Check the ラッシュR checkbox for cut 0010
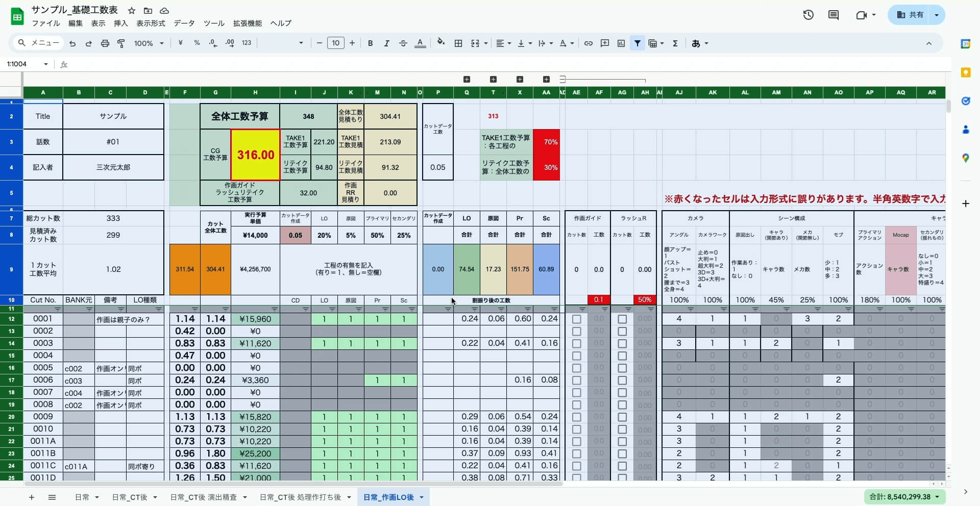The height and width of the screenshot is (506, 980). (x=622, y=429)
